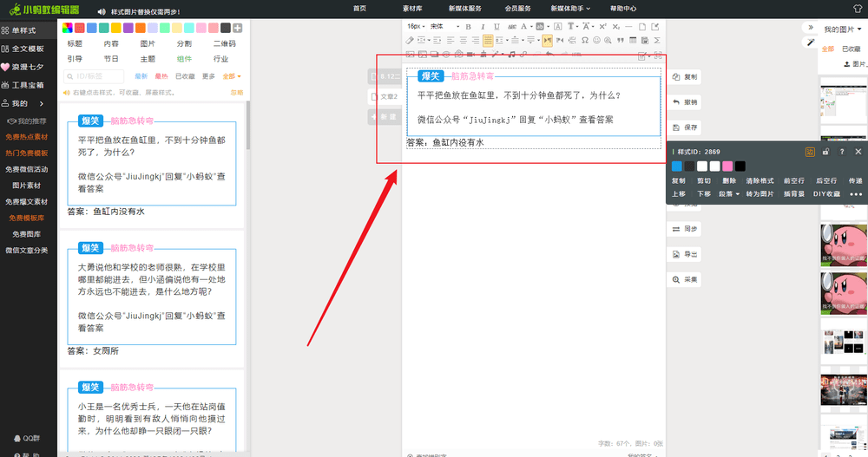Screen dimensions: 868x457
Task: Insert video into the article
Action: pyautogui.click(x=470, y=55)
